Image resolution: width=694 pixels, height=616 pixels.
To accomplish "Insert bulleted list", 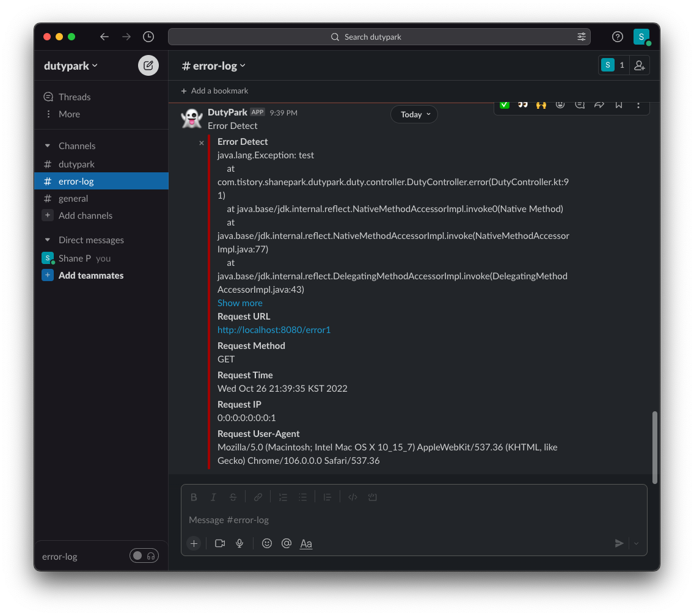I will [303, 497].
